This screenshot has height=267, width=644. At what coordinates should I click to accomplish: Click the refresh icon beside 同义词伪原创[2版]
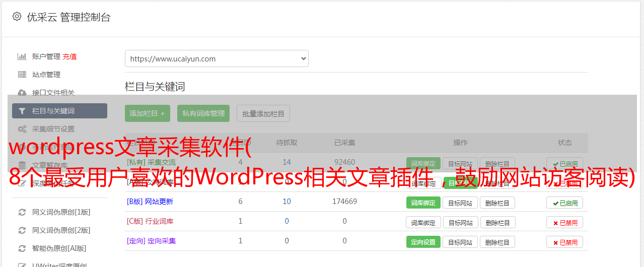pyautogui.click(x=22, y=230)
